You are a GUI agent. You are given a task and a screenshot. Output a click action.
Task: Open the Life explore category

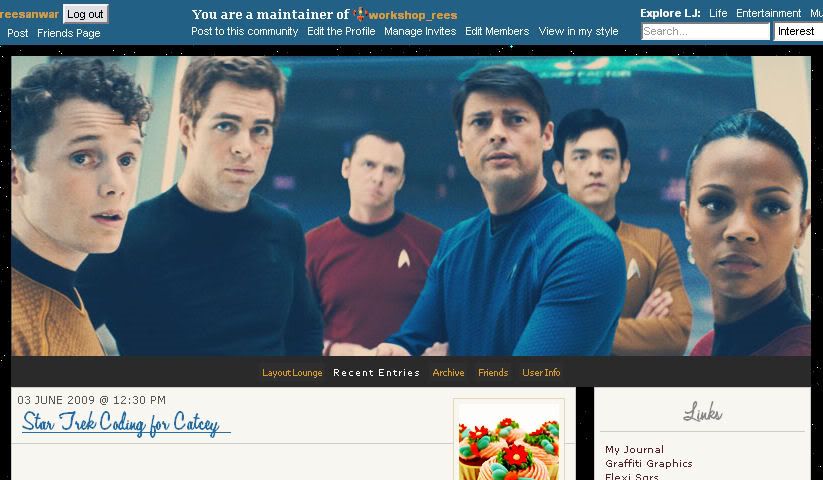tap(718, 14)
